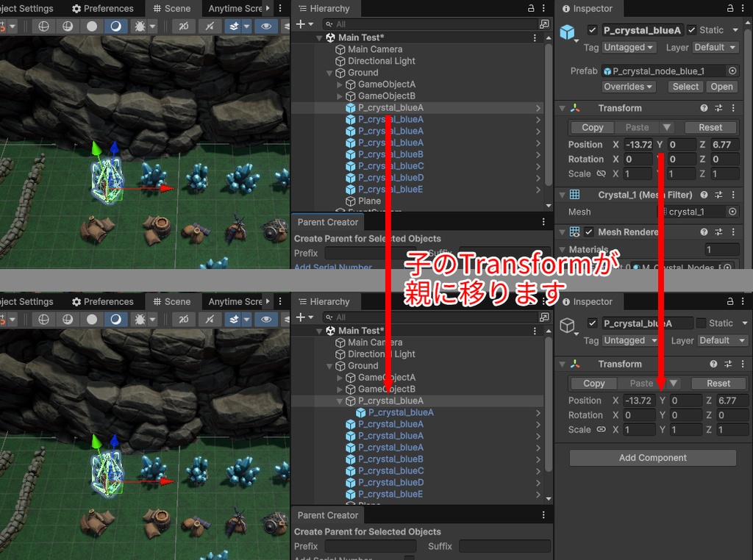Open create plus menu in lower Hierarchy
Viewport: 753px width, 560px height.
pyautogui.click(x=304, y=317)
